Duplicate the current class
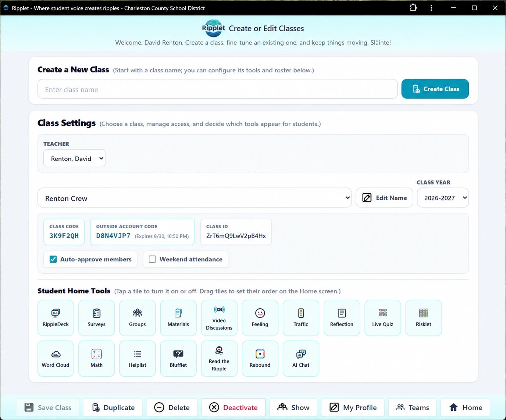The image size is (506, 420). (x=113, y=408)
